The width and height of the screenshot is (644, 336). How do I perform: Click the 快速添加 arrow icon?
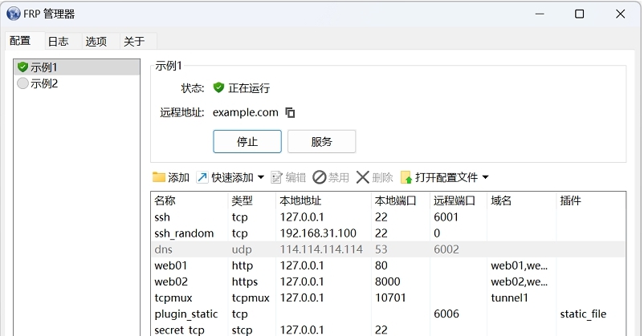[x=202, y=177]
